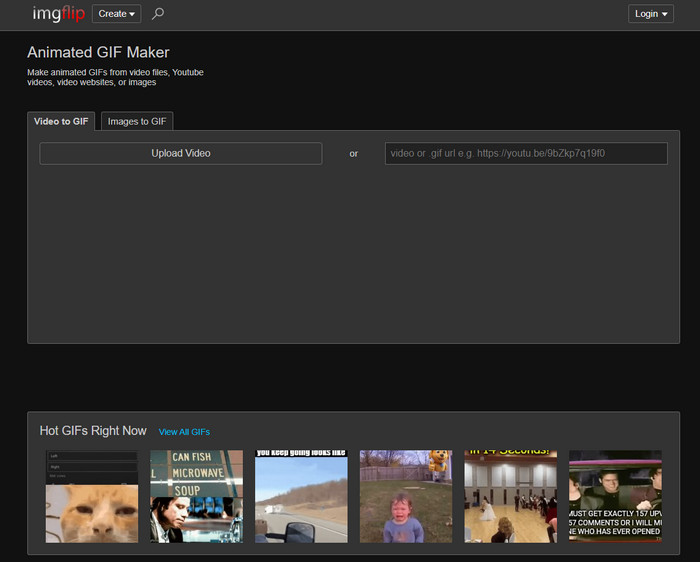700x562 pixels.
Task: Select the 'Make animated GIFs from video files' description
Action: point(115,77)
